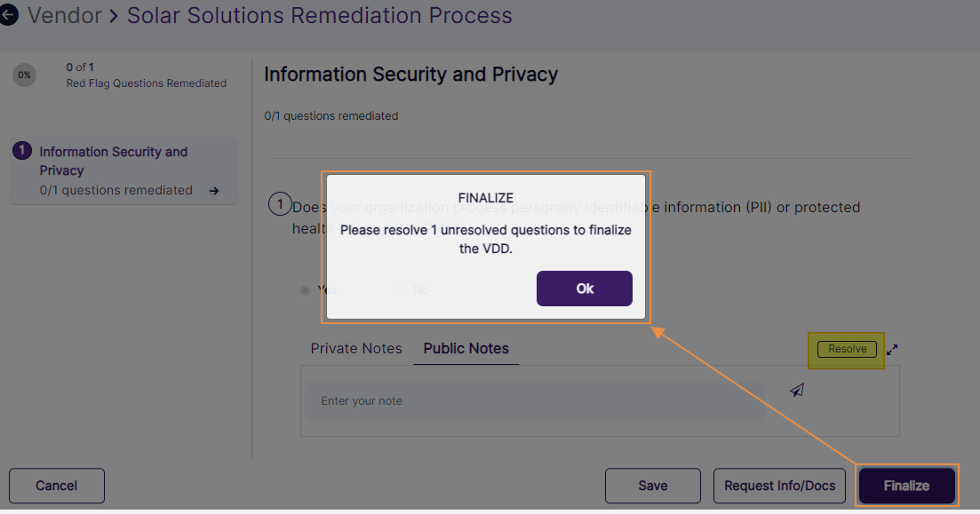
Task: Select the Yes radio button
Action: tap(305, 290)
